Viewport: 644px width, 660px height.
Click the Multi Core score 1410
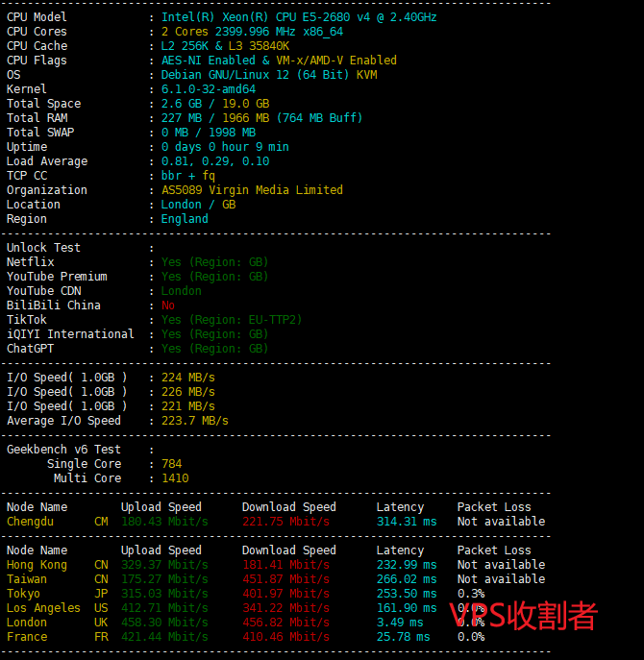pos(175,478)
